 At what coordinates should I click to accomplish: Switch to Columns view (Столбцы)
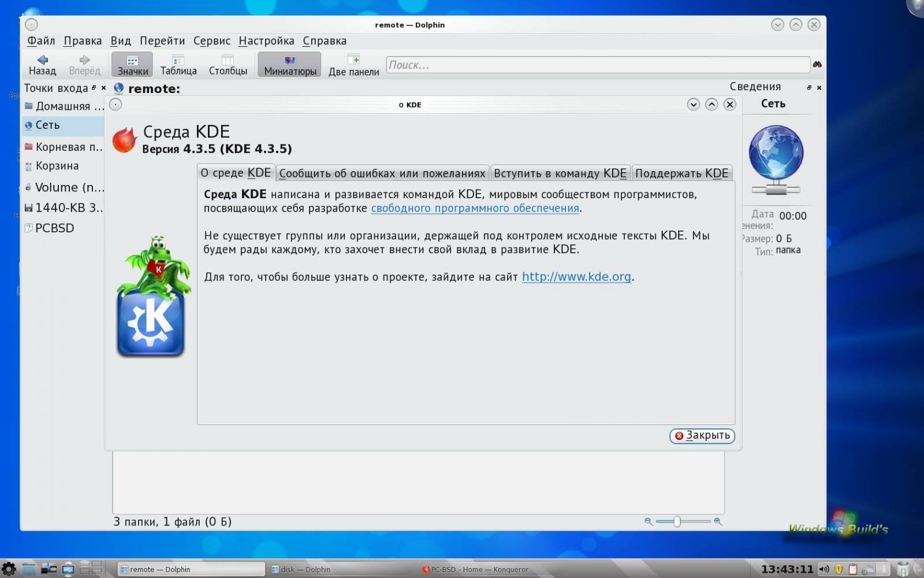click(228, 65)
